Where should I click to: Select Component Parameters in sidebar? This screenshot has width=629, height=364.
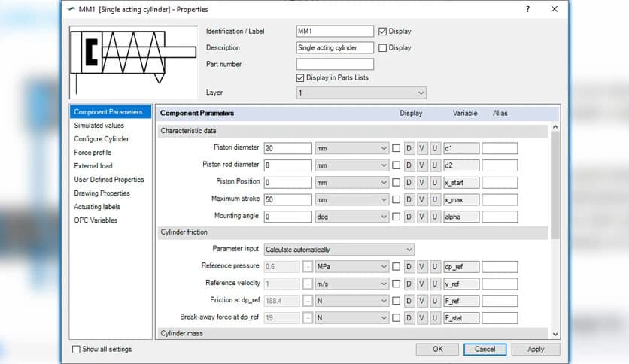click(111, 112)
